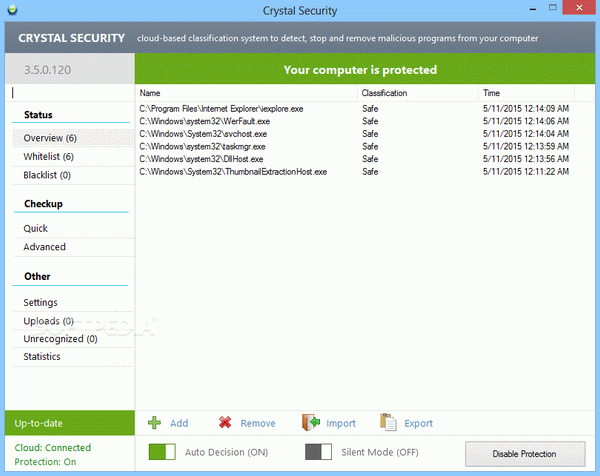Open the Blacklist (0) section
The image size is (600, 476).
[73, 175]
